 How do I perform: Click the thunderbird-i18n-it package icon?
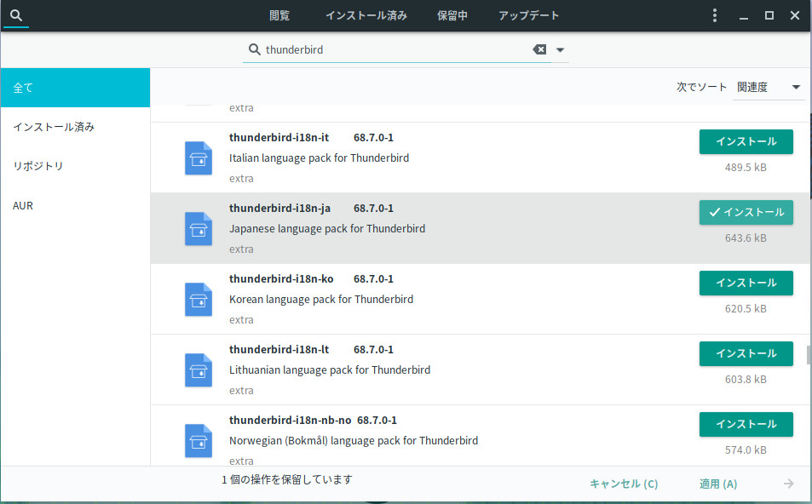click(x=199, y=157)
